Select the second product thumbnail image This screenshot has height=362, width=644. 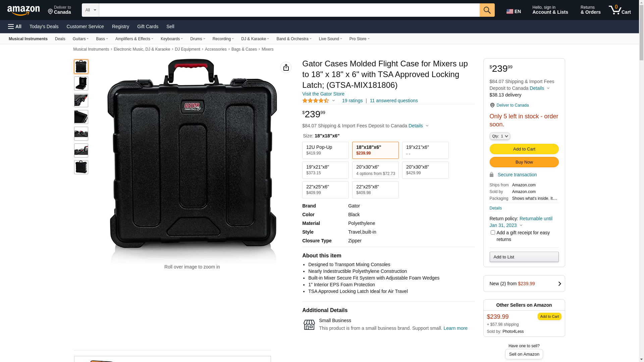pyautogui.click(x=81, y=83)
